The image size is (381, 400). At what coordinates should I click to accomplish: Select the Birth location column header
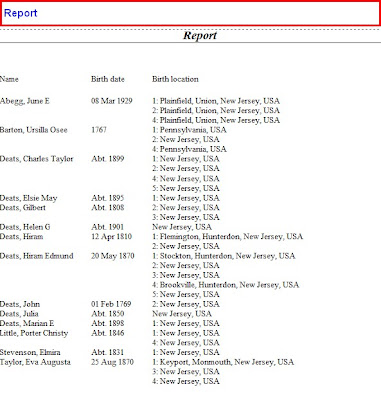pos(175,79)
